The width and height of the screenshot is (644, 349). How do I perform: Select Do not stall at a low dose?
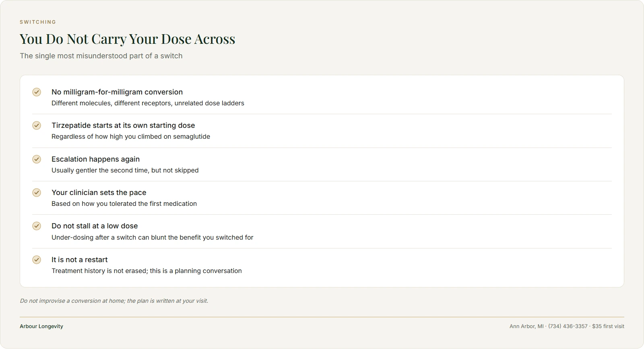pyautogui.click(x=95, y=226)
